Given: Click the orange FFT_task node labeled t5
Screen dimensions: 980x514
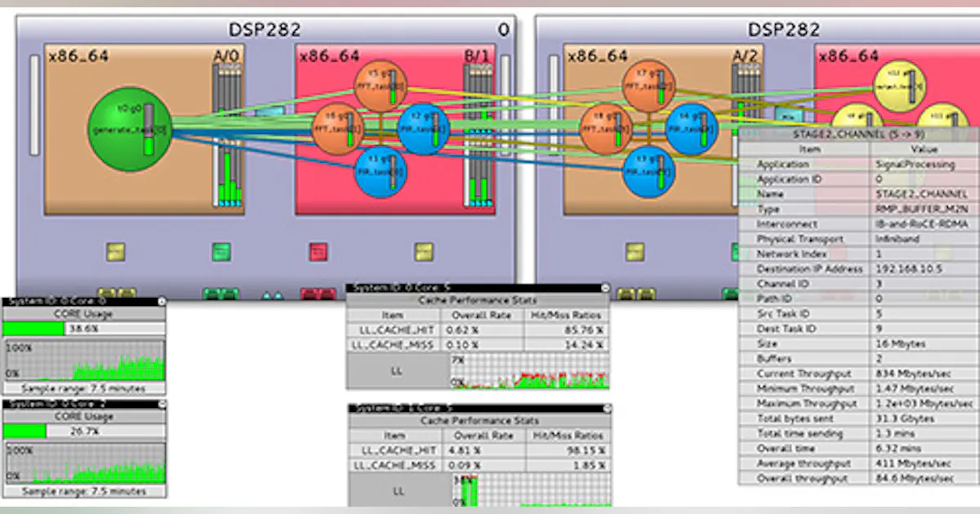Looking at the screenshot, I should click(381, 82).
